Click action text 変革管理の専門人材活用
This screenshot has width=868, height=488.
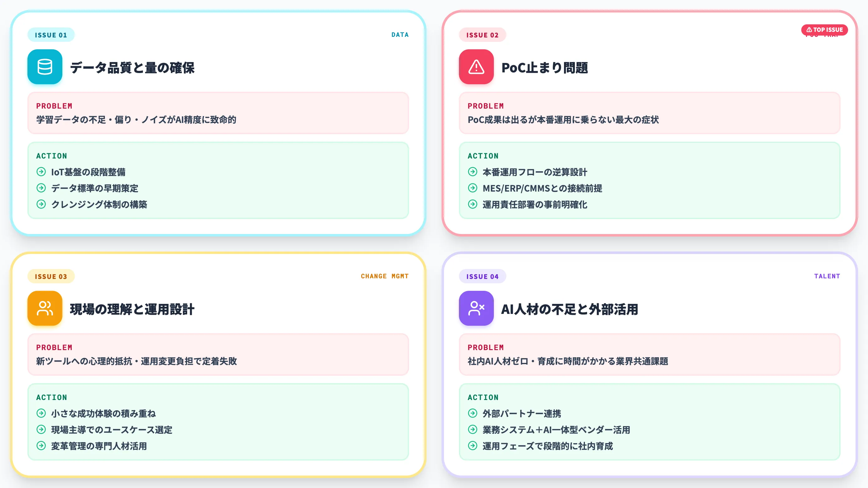99,446
